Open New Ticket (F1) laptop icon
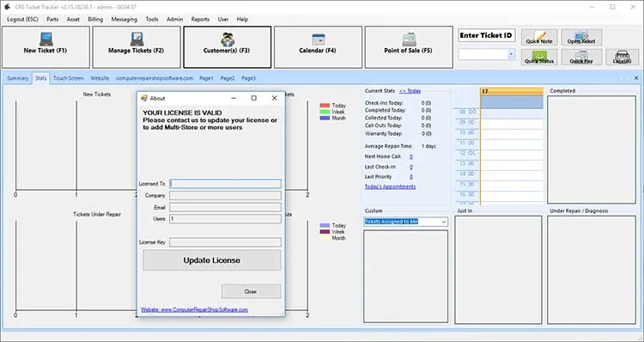Screen dimensions: 644x342 (46, 40)
